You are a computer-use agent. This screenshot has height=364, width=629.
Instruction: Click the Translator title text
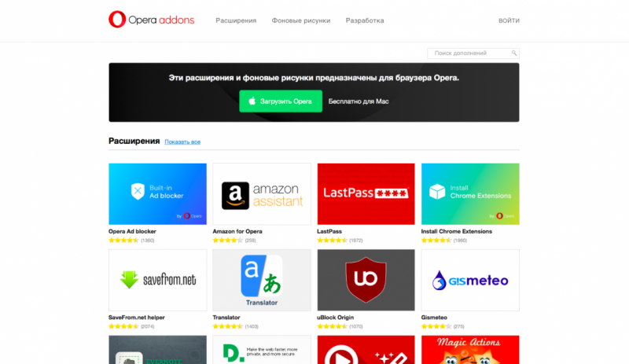coord(226,318)
